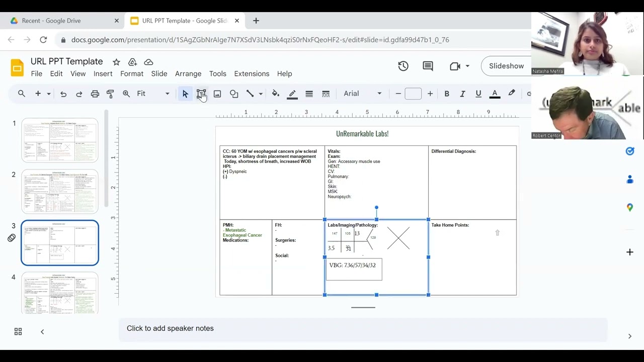Open the text color picker

[x=495, y=94]
